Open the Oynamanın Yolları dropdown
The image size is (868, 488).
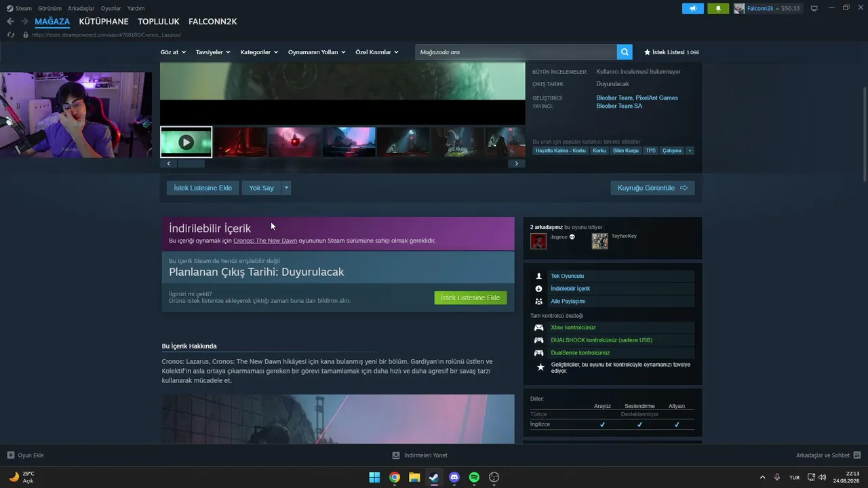317,52
